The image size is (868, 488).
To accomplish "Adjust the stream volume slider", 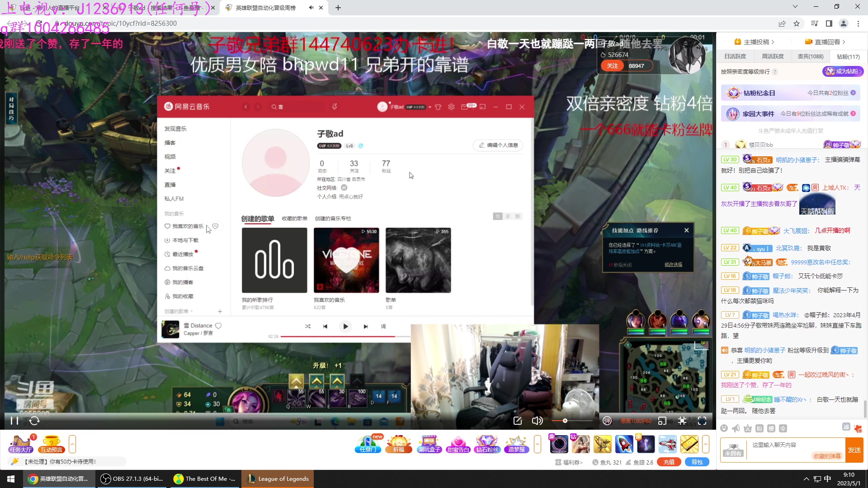I will point(572,421).
